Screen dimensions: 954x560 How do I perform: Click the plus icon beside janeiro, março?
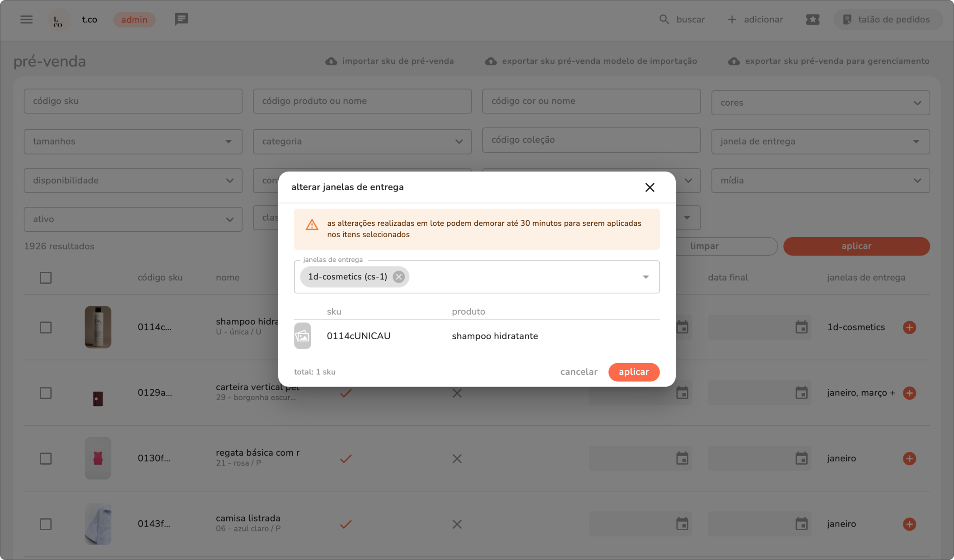point(909,393)
